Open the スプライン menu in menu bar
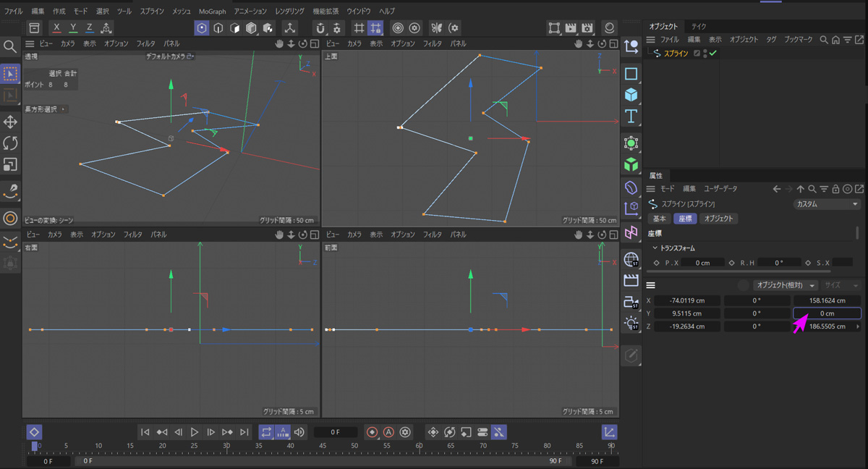Viewport: 868px width, 469px height. tap(152, 12)
